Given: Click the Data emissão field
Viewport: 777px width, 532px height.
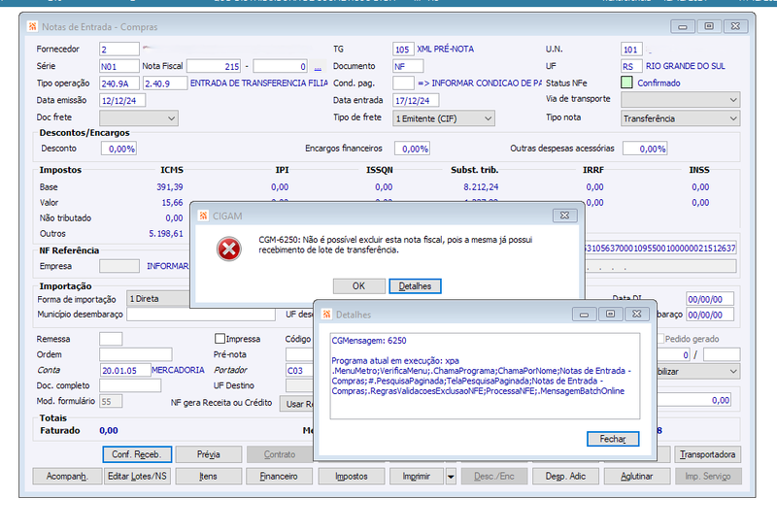Looking at the screenshot, I should pyautogui.click(x=122, y=100).
